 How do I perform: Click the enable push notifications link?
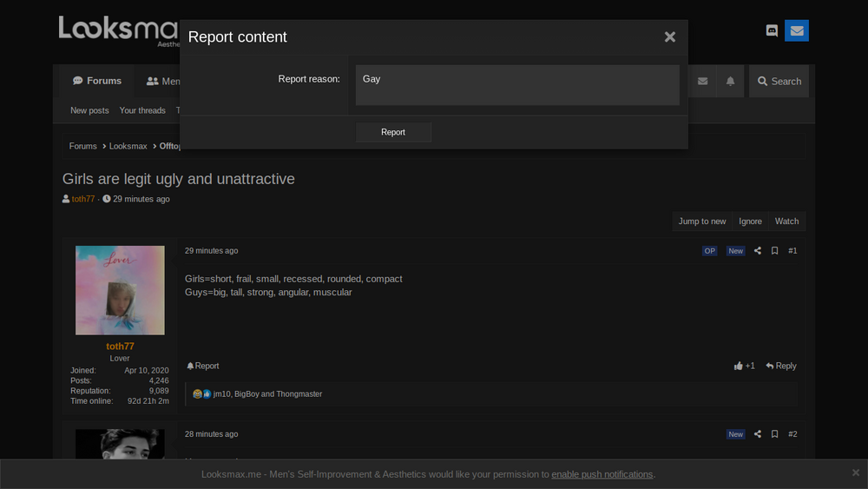(x=602, y=474)
